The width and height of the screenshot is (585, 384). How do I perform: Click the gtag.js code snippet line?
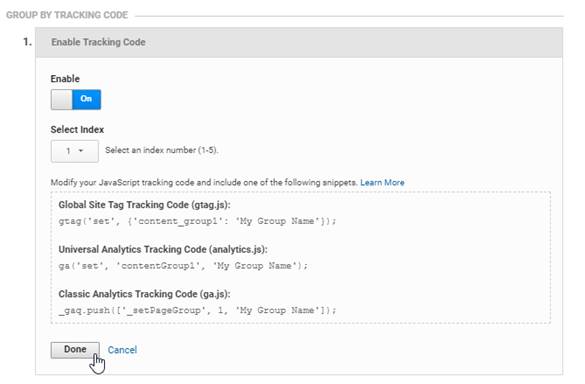click(197, 221)
